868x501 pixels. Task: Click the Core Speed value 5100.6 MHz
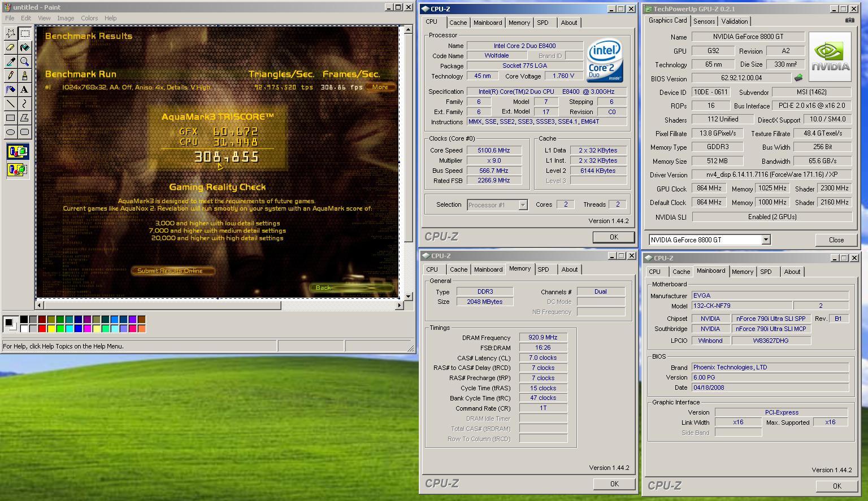click(493, 150)
